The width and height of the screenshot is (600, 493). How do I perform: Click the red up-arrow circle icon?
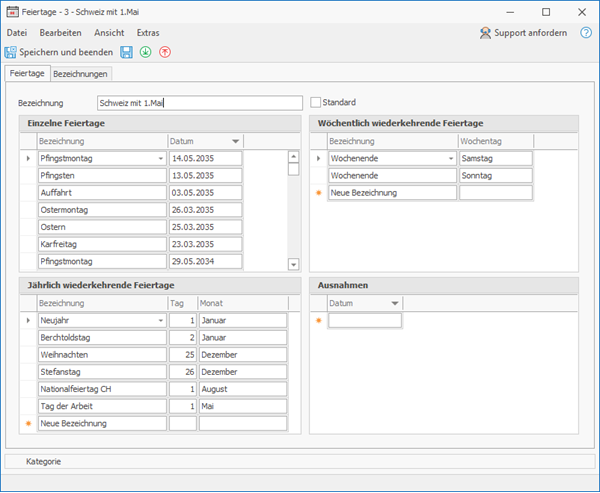tap(165, 52)
